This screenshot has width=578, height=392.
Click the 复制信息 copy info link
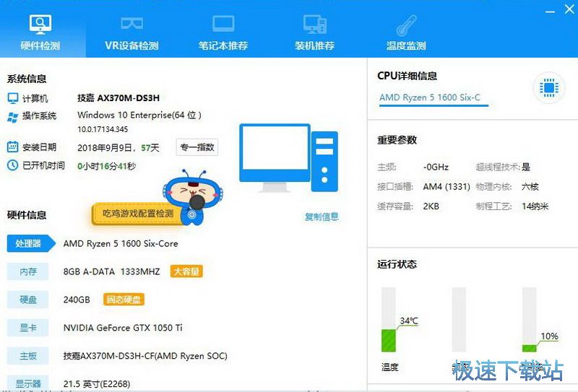tap(322, 217)
